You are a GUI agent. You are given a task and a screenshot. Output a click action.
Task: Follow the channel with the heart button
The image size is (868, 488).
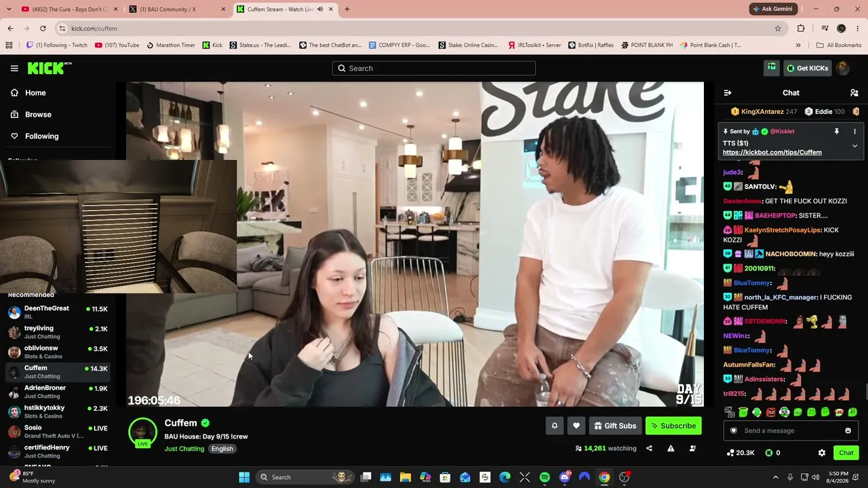(x=576, y=426)
